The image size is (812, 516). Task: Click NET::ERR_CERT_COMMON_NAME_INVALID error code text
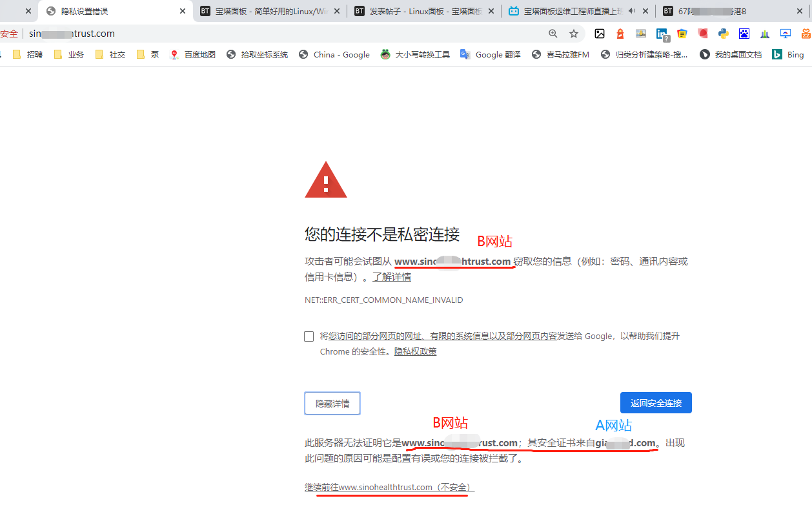pyautogui.click(x=383, y=300)
